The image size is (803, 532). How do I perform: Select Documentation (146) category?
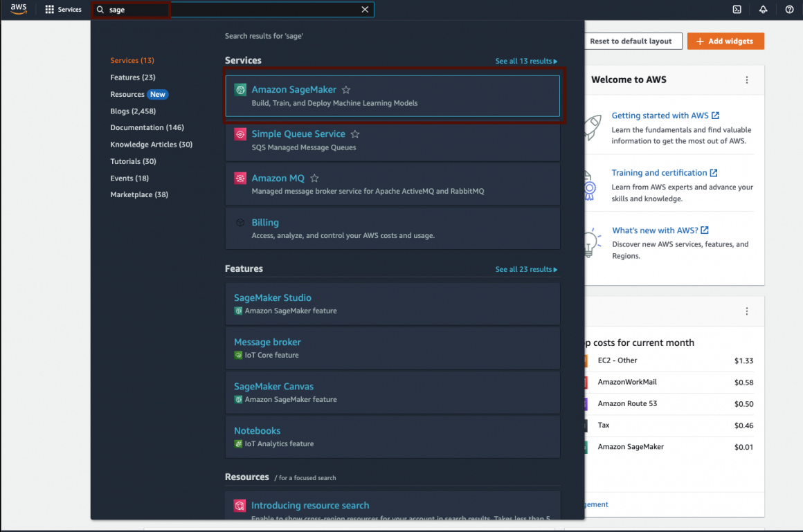147,128
